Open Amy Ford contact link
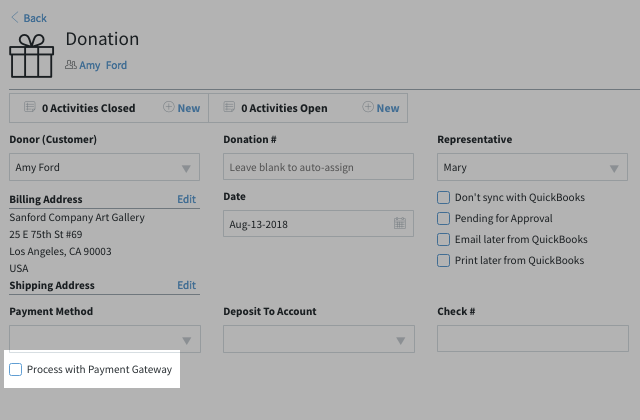The image size is (640, 420). click(x=103, y=65)
